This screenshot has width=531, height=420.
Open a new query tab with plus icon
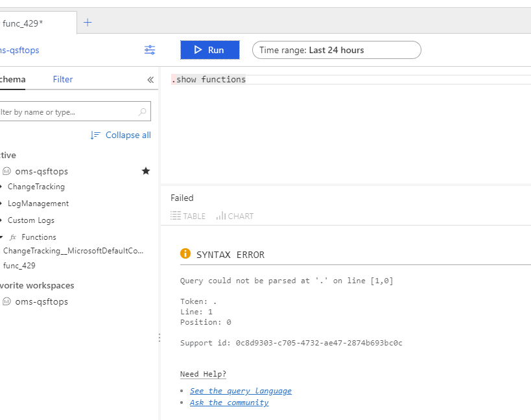(x=88, y=23)
